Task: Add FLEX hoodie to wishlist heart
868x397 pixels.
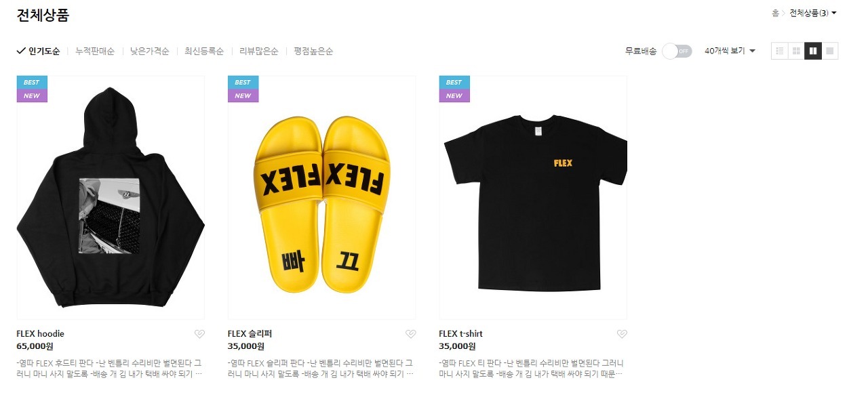Action: (x=199, y=334)
